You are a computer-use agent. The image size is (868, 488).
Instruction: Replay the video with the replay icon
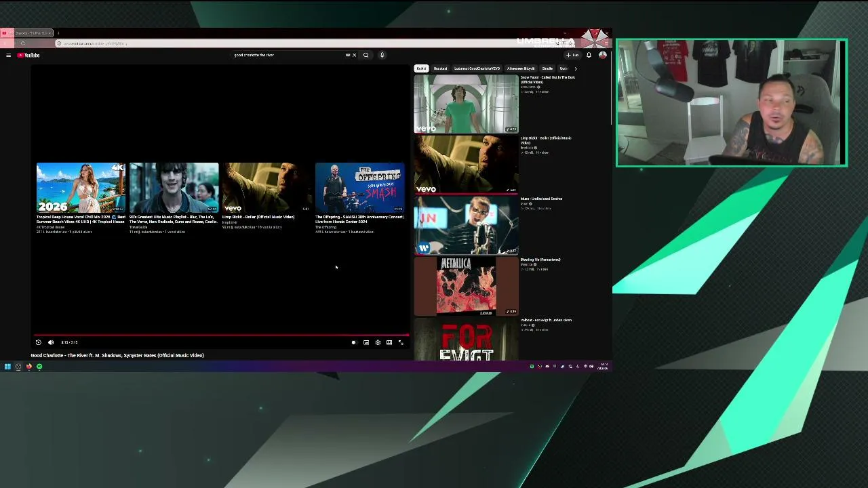38,342
